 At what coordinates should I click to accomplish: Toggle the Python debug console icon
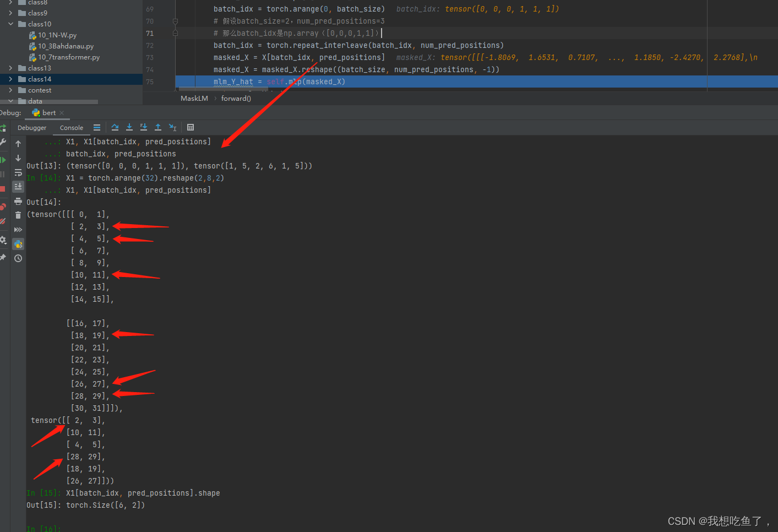18,244
